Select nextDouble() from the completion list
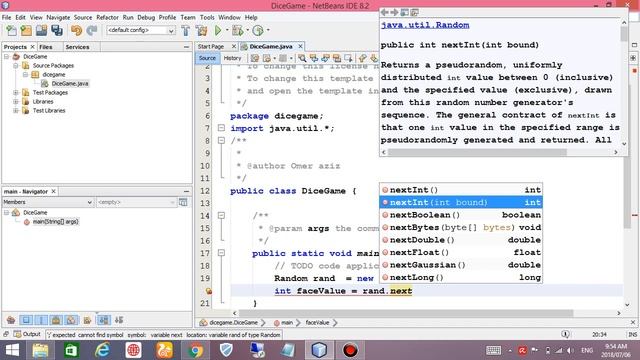640x360 pixels. [x=461, y=240]
